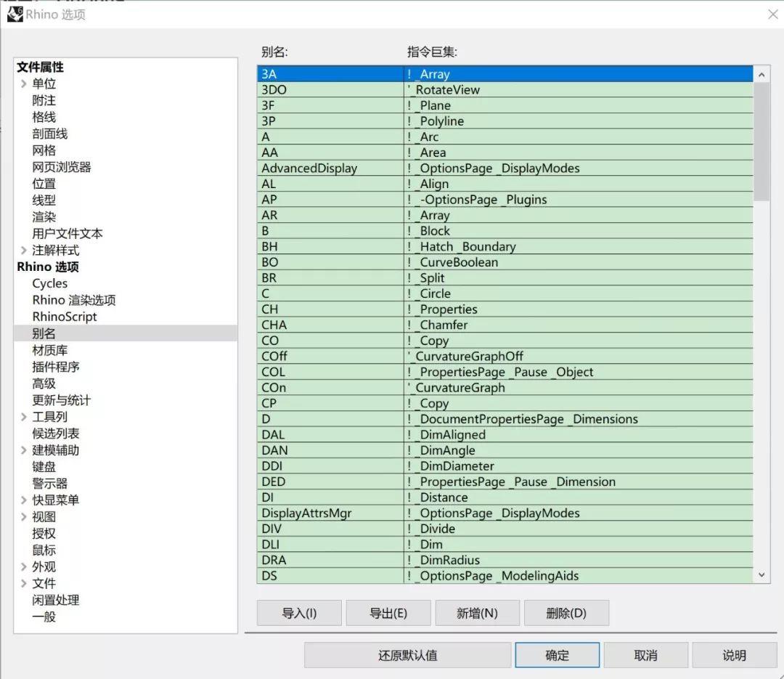Open 用户文件文本 page

point(68,233)
